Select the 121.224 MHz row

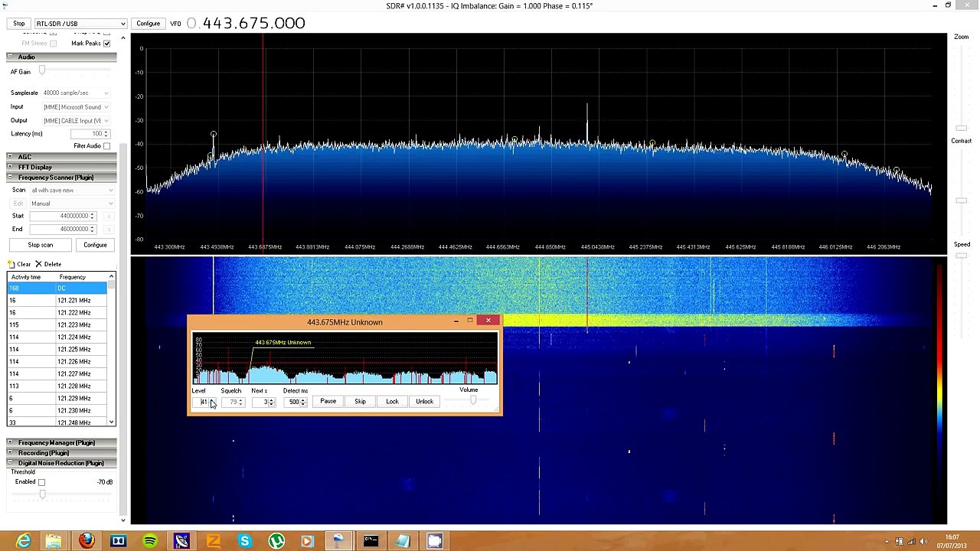(x=57, y=337)
